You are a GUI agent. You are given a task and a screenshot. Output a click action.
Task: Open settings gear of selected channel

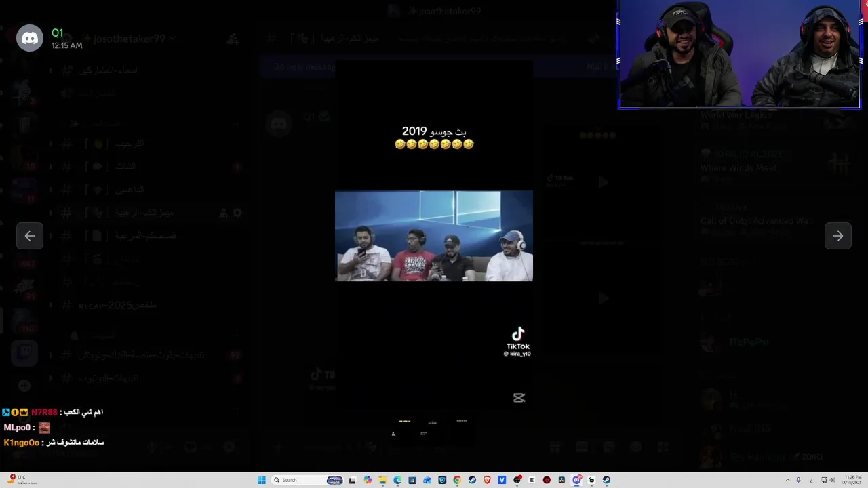coord(237,213)
